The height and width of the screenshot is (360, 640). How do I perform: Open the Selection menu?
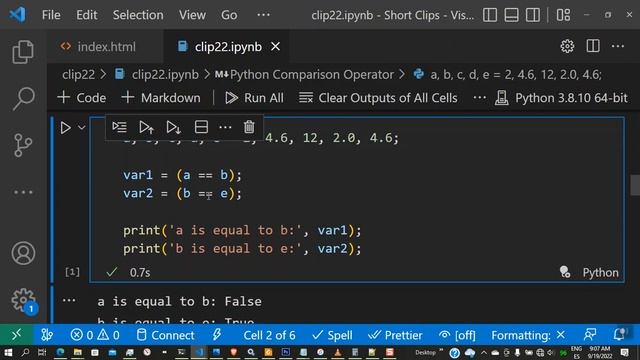click(138, 15)
